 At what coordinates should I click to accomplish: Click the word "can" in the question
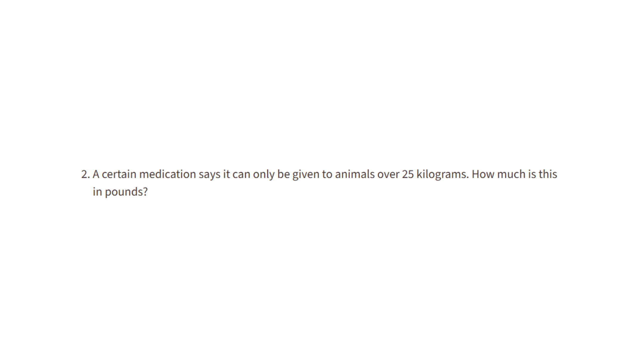[241, 174]
